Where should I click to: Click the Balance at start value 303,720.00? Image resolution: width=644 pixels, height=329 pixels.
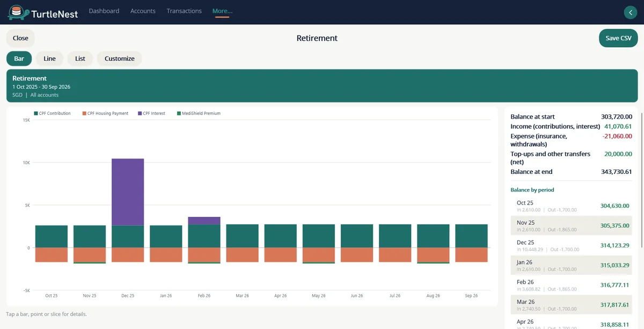pyautogui.click(x=617, y=116)
